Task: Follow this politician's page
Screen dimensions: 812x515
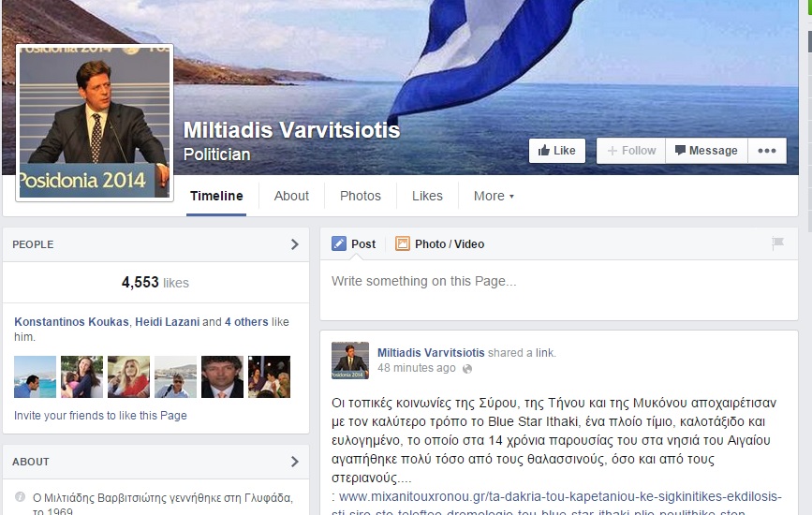Action: click(630, 151)
